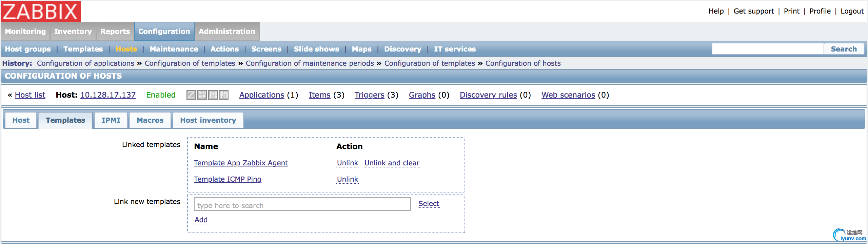Switch to the Host inventory tab

tap(208, 120)
